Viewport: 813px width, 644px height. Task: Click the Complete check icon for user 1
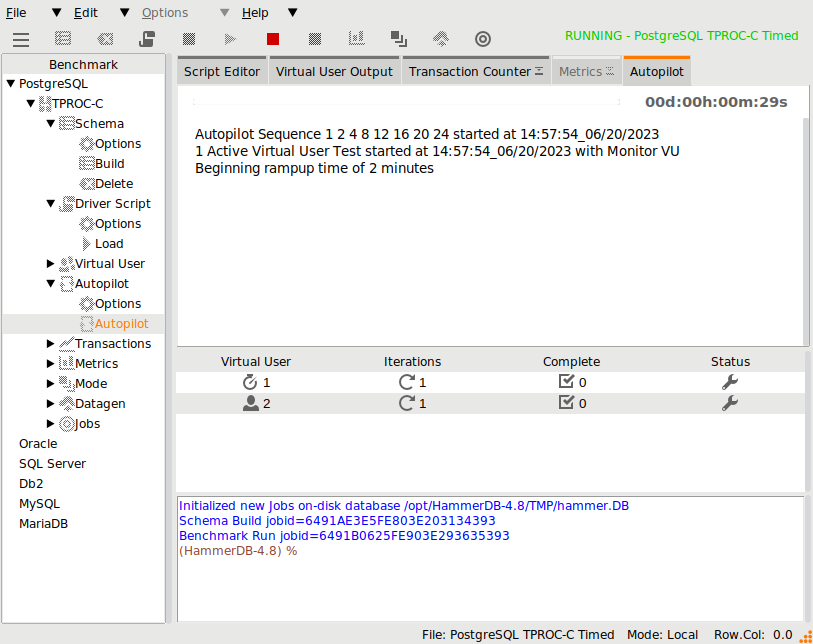tap(566, 382)
